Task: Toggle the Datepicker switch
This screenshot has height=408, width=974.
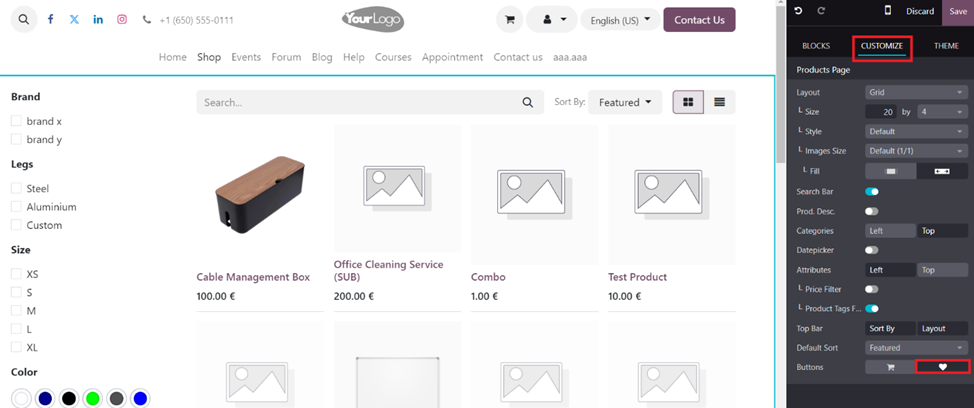Action: coord(872,250)
